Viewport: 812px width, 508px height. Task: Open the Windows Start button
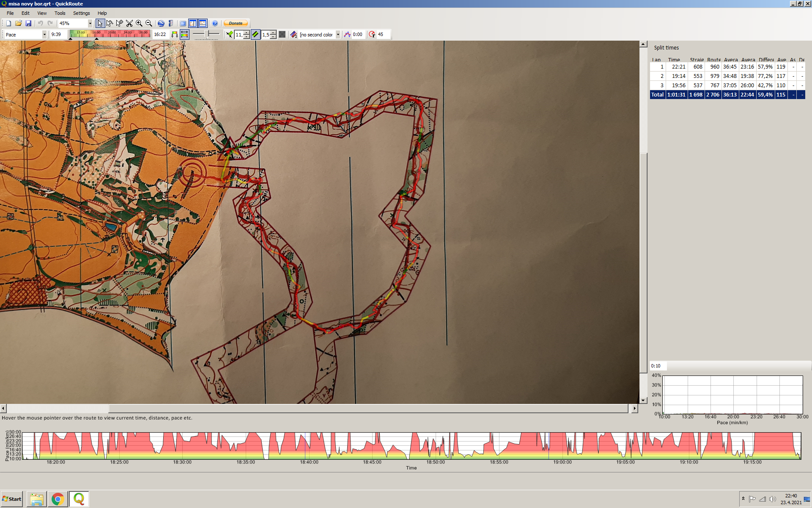[x=12, y=499]
